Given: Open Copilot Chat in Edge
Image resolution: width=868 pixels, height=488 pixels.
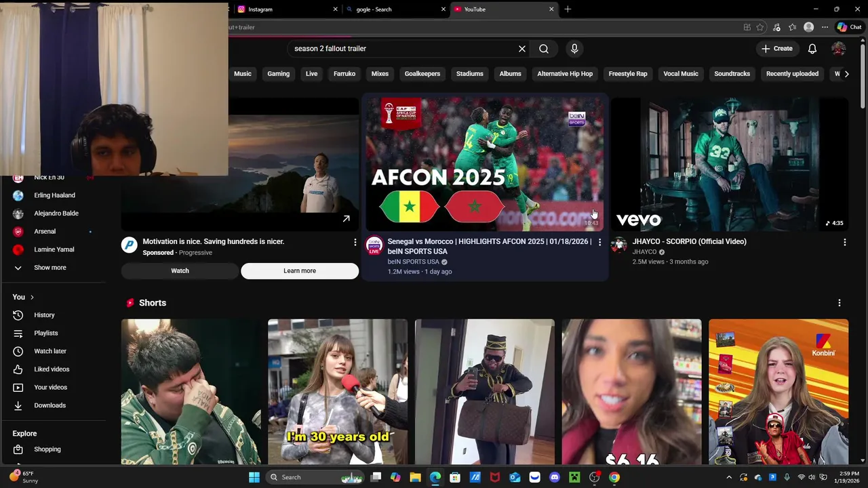Looking at the screenshot, I should [x=849, y=27].
